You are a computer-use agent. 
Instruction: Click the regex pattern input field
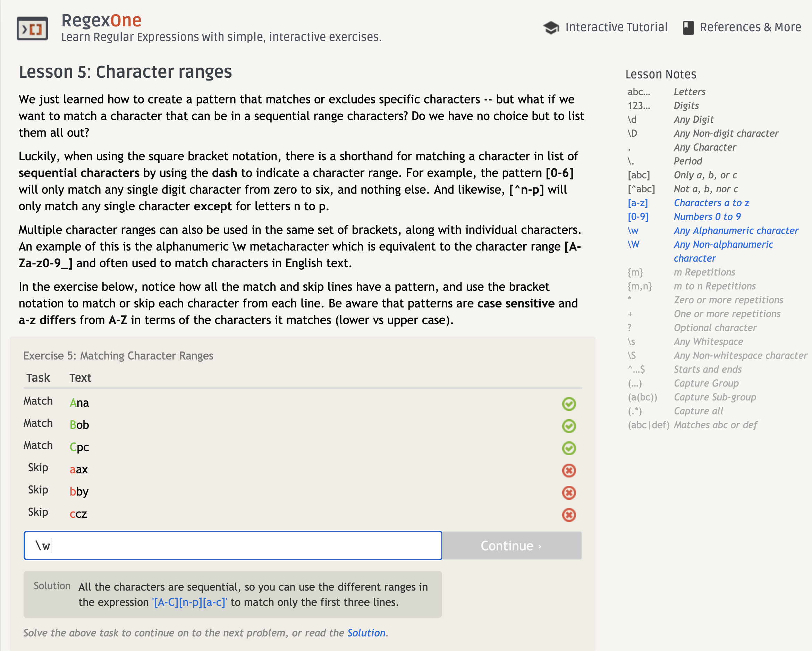pos(233,546)
